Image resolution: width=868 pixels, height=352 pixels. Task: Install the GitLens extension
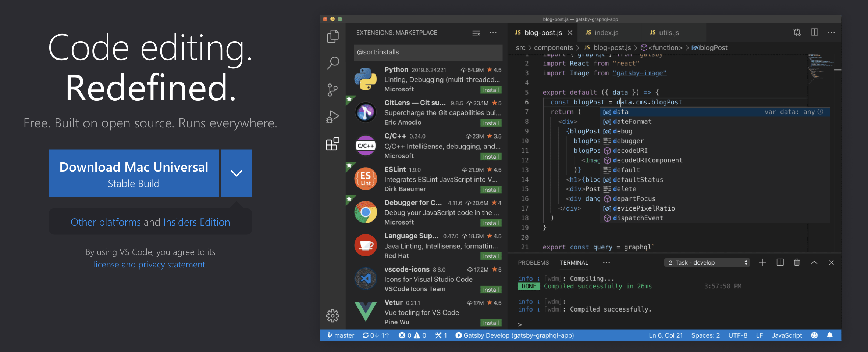pos(491,123)
